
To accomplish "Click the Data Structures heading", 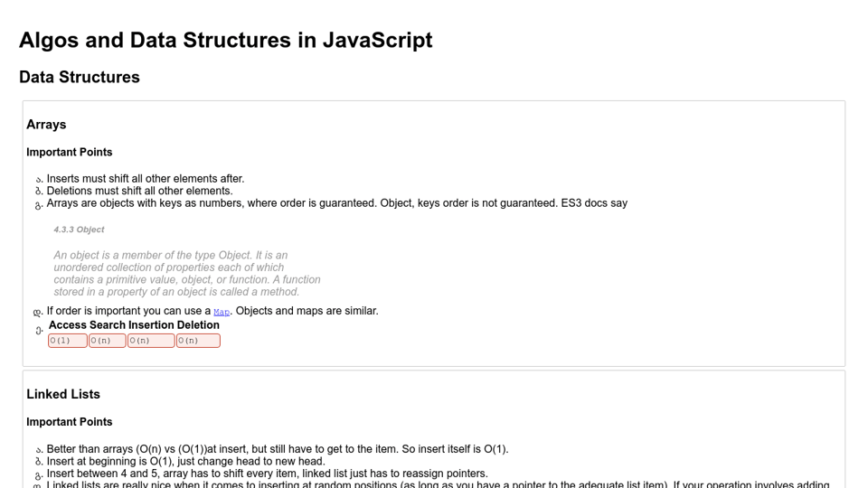I will pyautogui.click(x=80, y=78).
